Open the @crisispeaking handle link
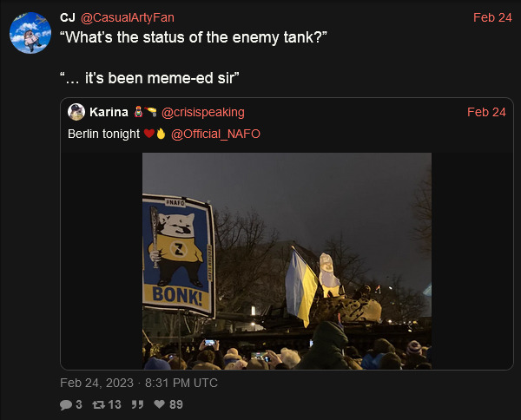This screenshot has height=420, width=521. (x=203, y=112)
